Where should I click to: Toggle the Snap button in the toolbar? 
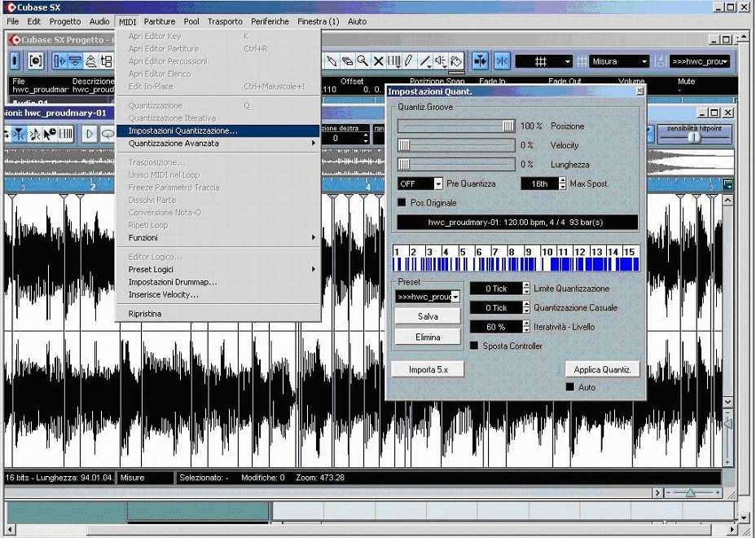[503, 61]
